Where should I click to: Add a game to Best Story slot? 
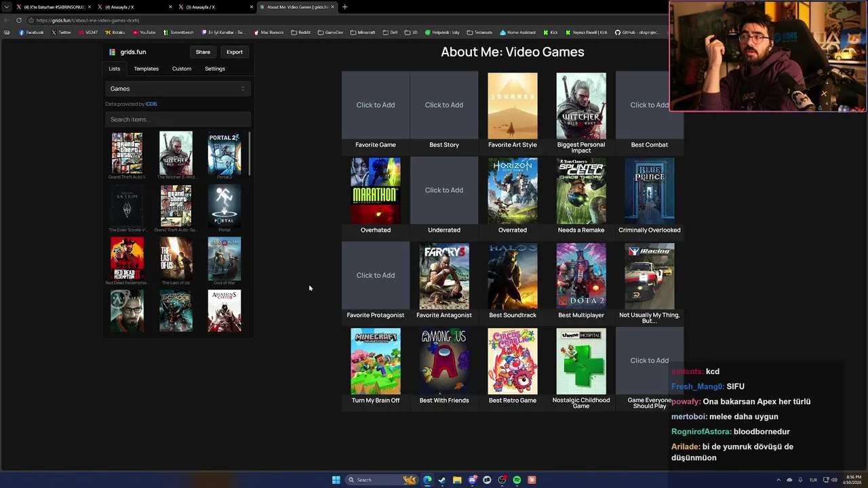(x=444, y=105)
